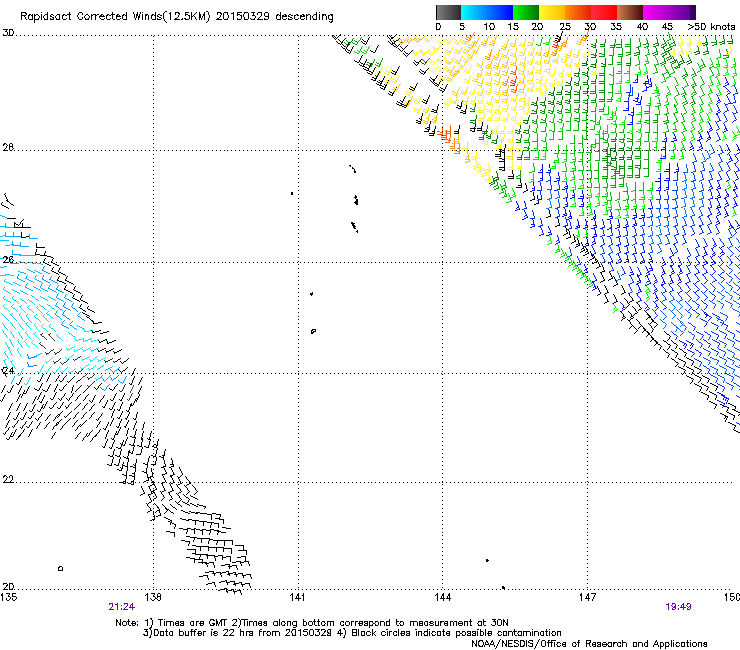Click the latitude label '28'
The height and width of the screenshot is (650, 740).
point(8,148)
